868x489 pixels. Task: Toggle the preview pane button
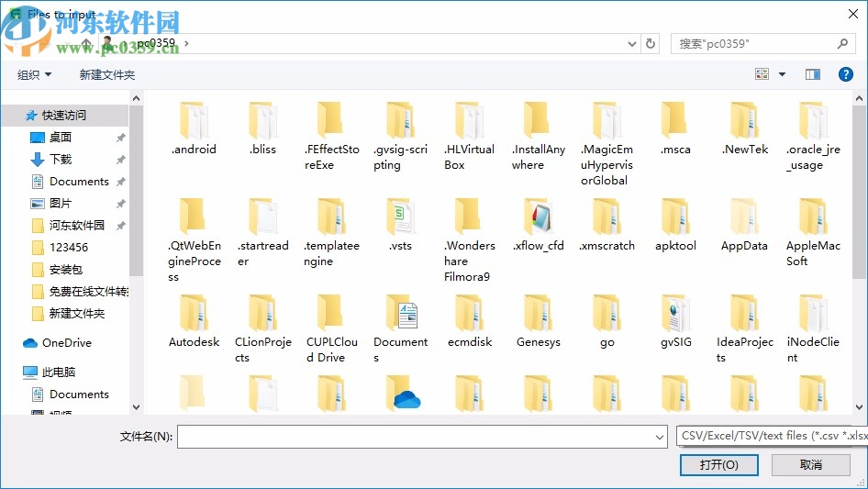pyautogui.click(x=813, y=74)
